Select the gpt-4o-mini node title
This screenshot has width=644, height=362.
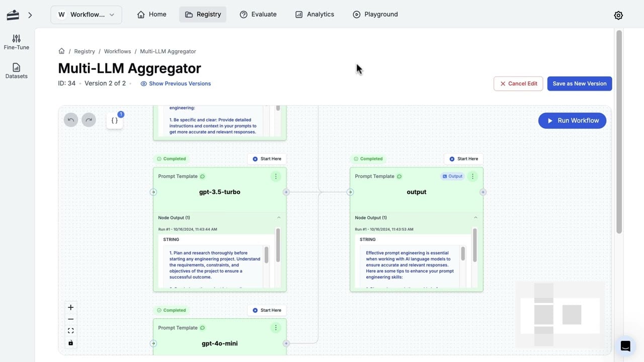pyautogui.click(x=220, y=343)
